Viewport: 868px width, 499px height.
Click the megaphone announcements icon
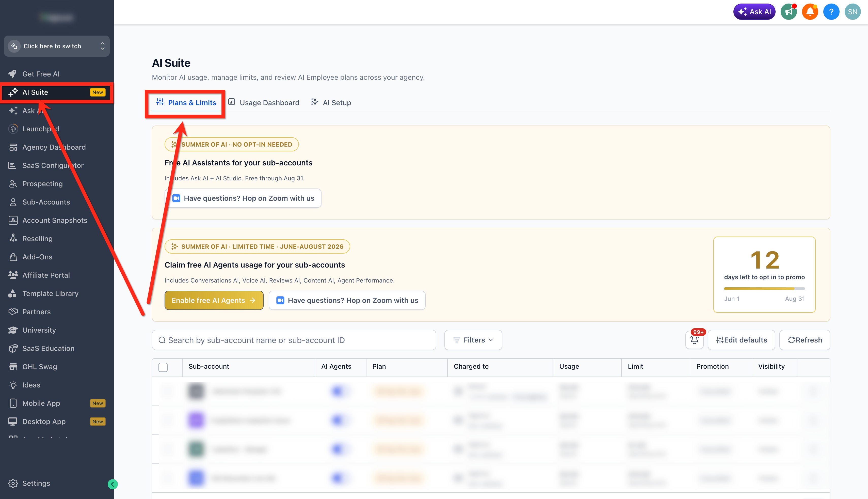pos(789,12)
